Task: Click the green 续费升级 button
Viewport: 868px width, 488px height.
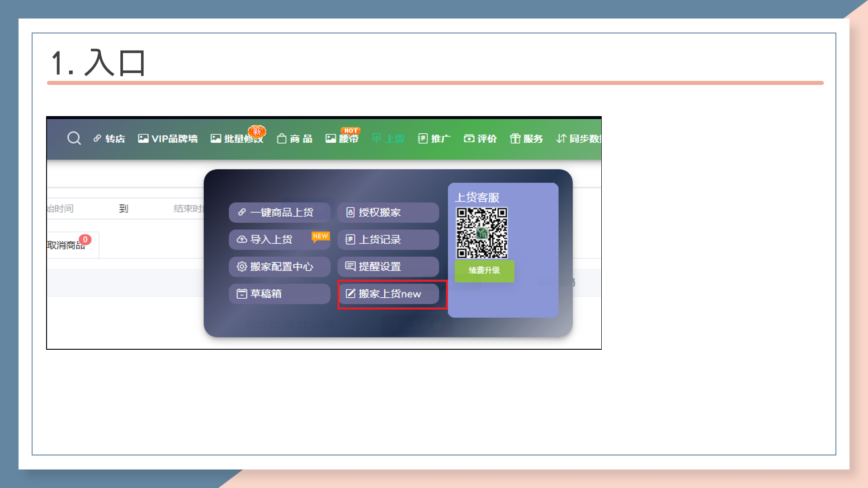Action: [x=484, y=271]
